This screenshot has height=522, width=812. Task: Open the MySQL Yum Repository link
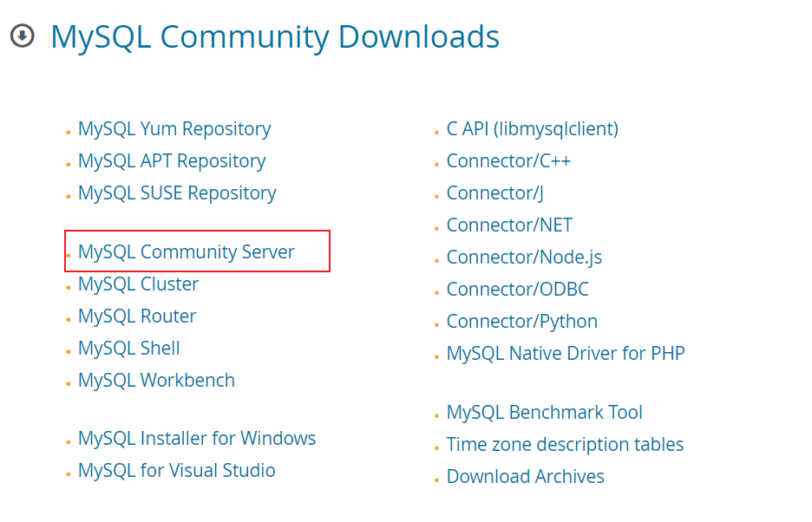(174, 129)
